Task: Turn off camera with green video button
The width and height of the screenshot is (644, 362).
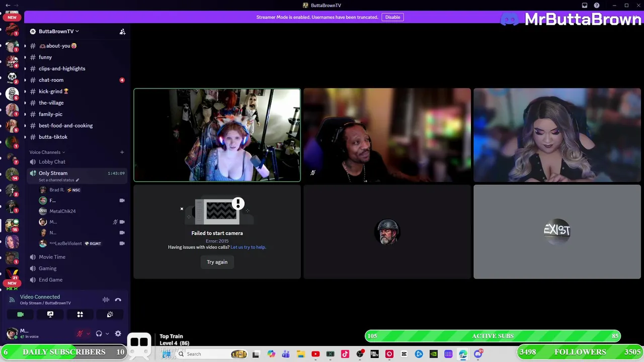Action: pyautogui.click(x=20, y=314)
